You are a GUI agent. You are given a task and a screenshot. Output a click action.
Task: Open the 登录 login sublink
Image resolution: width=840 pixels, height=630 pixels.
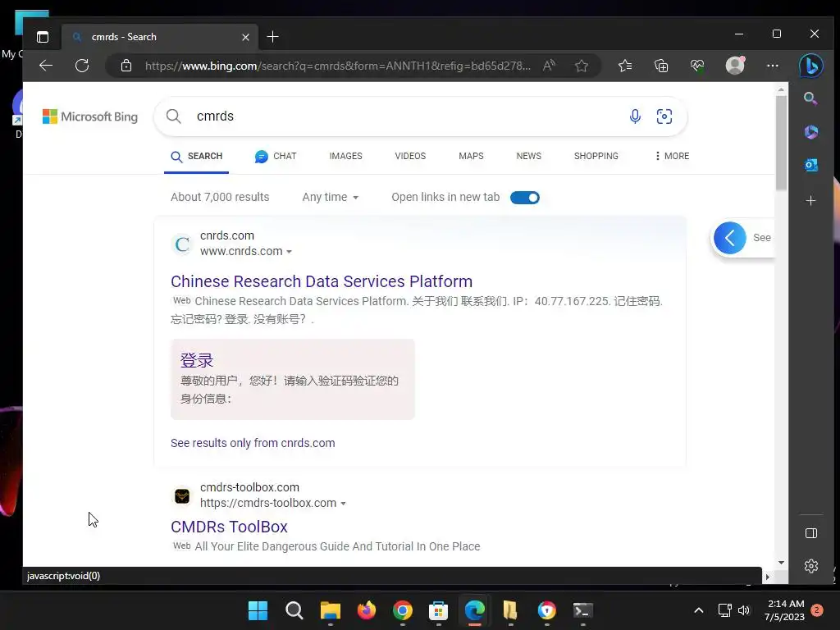(x=197, y=360)
